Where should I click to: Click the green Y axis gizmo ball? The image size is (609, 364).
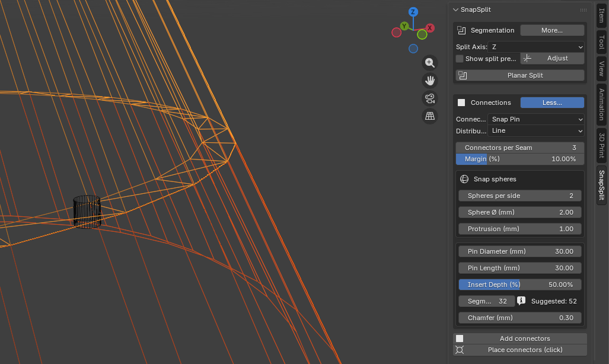(404, 26)
